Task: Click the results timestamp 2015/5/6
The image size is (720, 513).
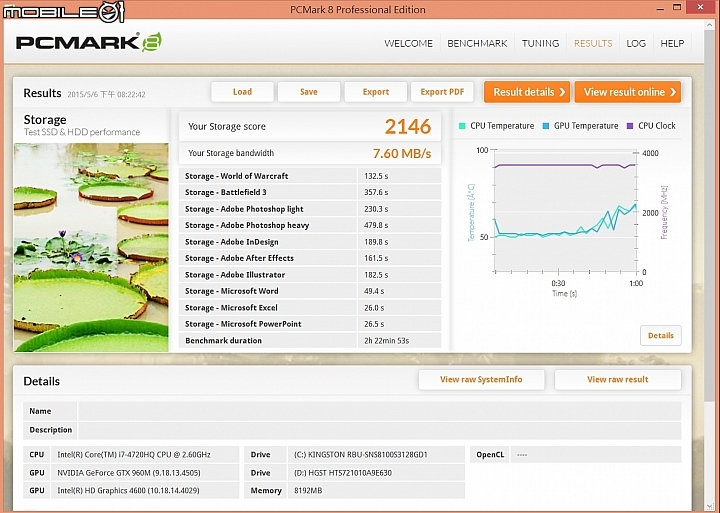Action: [x=106, y=94]
